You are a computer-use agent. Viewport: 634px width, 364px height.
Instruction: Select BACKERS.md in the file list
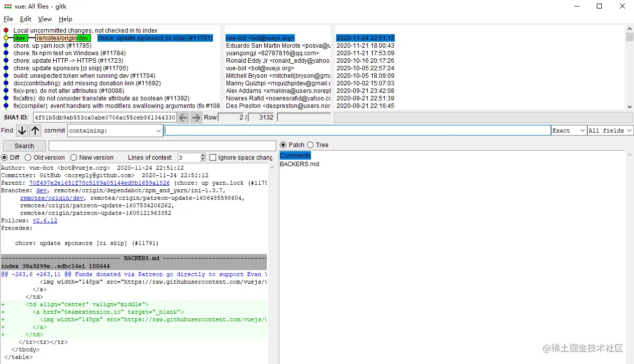[x=299, y=164]
